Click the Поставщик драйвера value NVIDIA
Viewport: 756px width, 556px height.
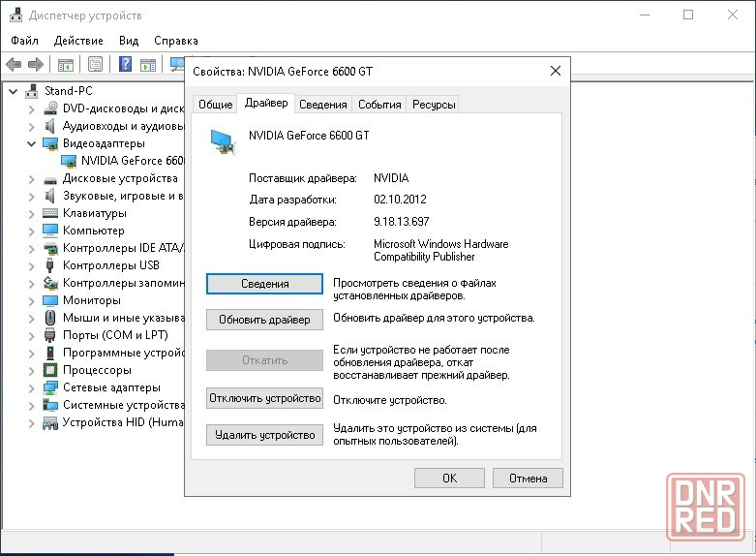pos(391,178)
